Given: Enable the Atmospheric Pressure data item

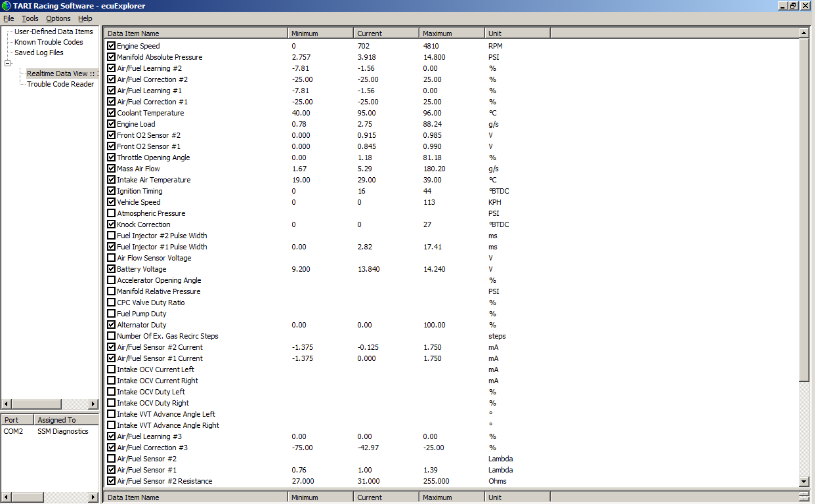Looking at the screenshot, I should pyautogui.click(x=111, y=213).
